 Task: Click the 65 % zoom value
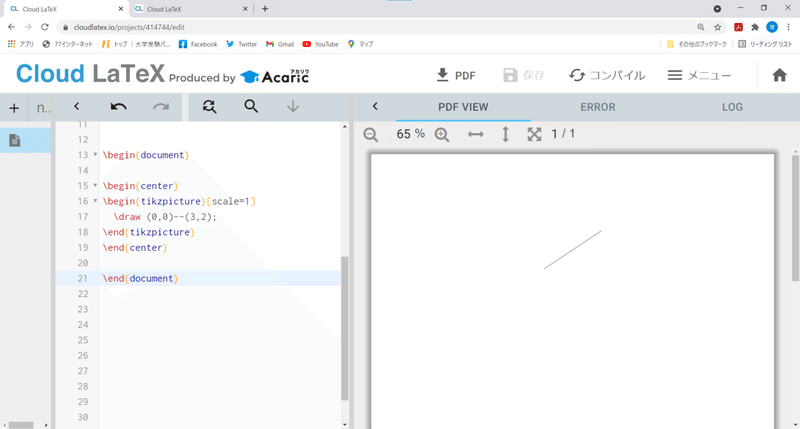[410, 134]
